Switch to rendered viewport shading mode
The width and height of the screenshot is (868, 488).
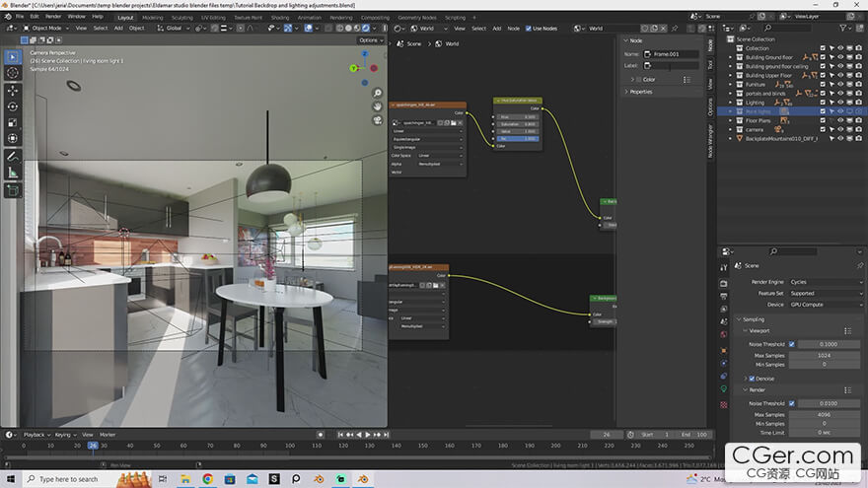point(366,29)
